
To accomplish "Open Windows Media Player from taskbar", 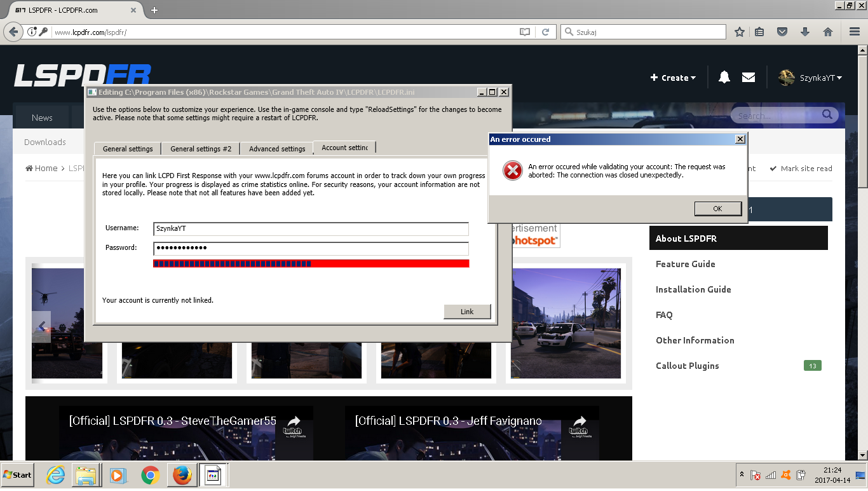I will pos(118,475).
